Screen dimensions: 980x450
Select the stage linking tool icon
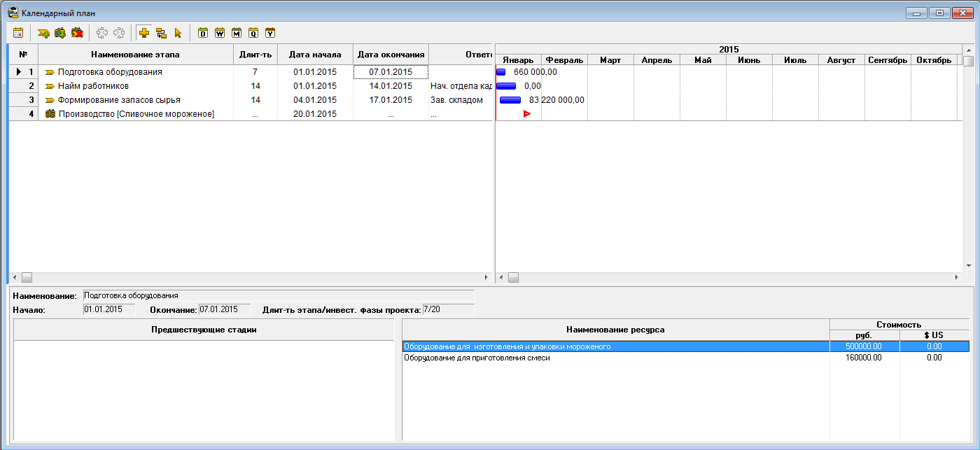point(161,33)
